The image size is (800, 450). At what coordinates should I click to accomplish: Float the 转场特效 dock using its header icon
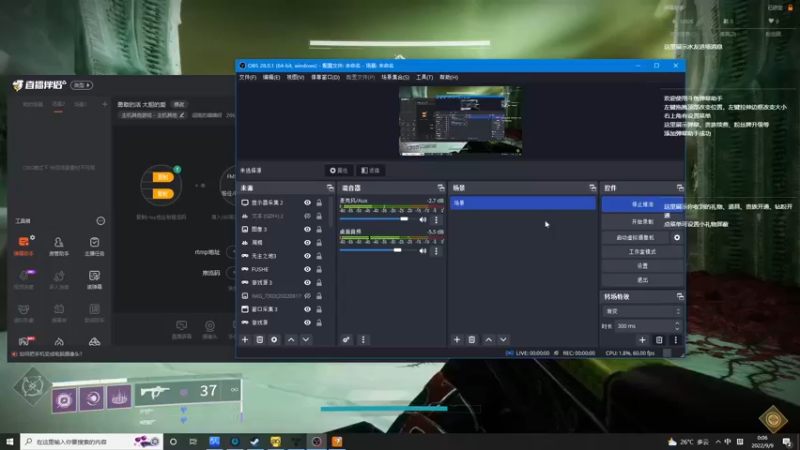coord(680,296)
